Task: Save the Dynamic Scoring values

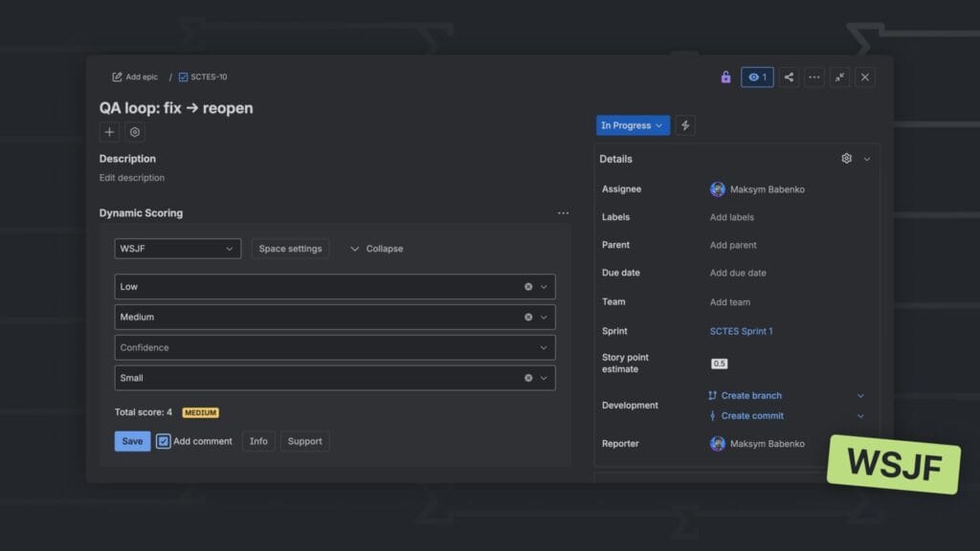Action: click(x=131, y=441)
